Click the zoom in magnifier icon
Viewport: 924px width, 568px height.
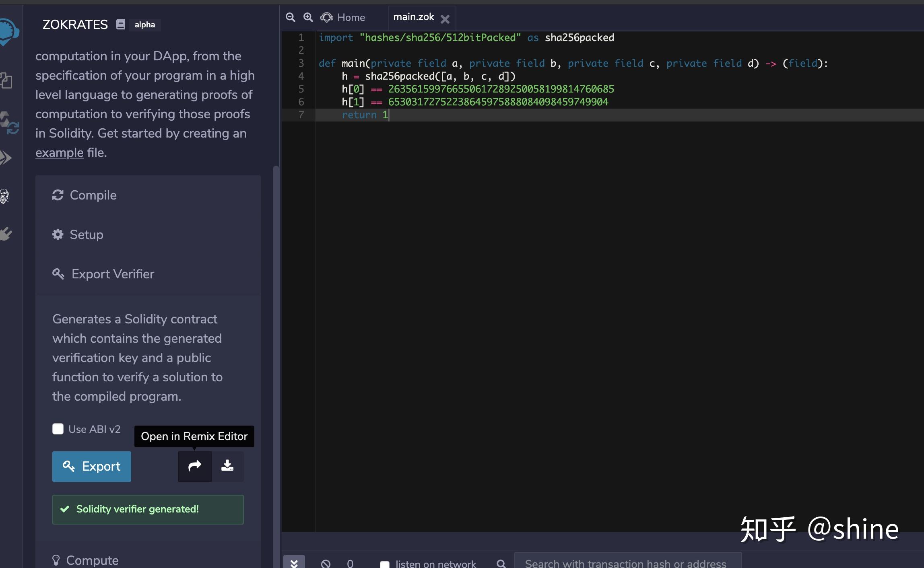pos(308,17)
